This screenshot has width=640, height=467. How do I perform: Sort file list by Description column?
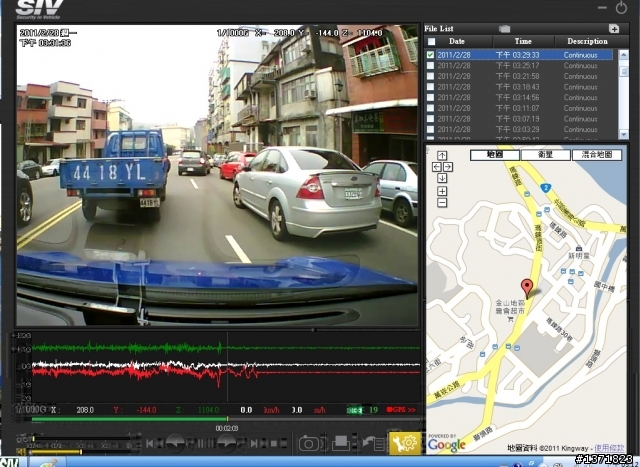[x=587, y=41]
